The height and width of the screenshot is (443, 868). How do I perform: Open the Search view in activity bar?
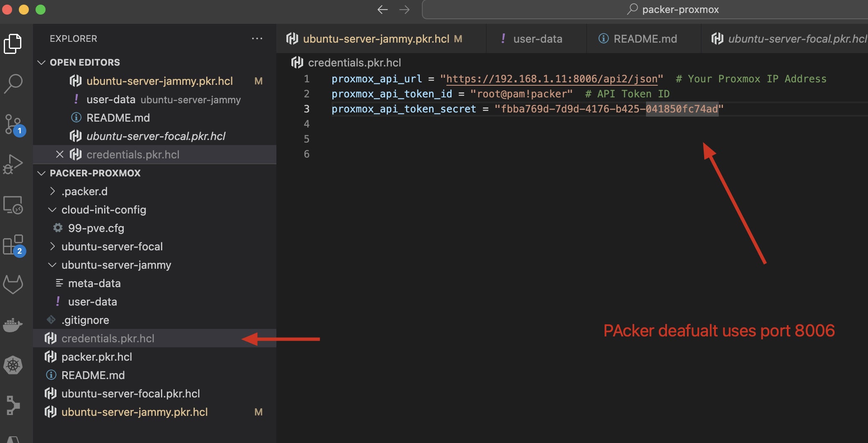point(13,84)
